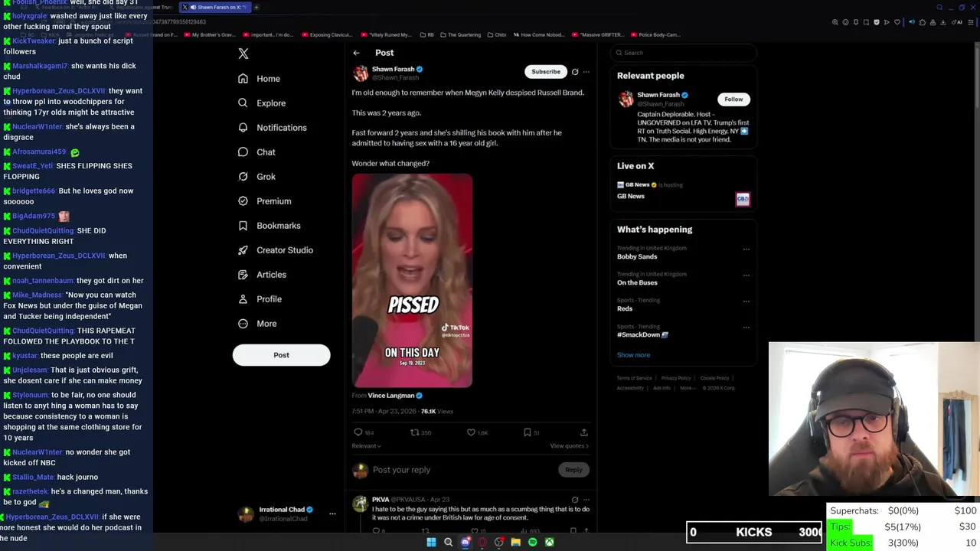Click the Grok icon beside Subscribe button
The image size is (980, 551).
click(575, 72)
